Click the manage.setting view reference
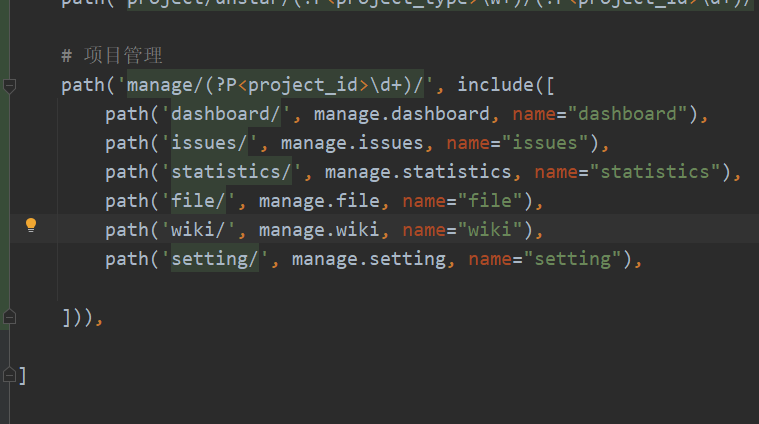Viewport: 759px width, 424px height. [x=369, y=259]
